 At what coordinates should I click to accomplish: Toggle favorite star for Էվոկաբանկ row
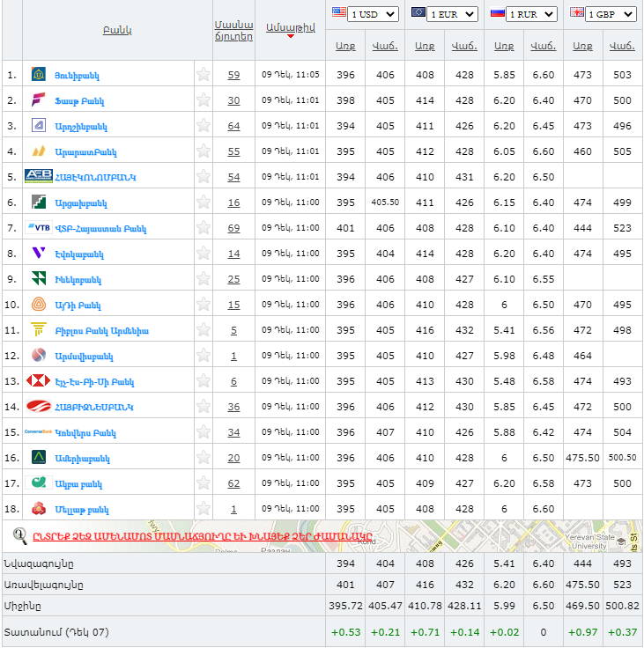(x=204, y=253)
